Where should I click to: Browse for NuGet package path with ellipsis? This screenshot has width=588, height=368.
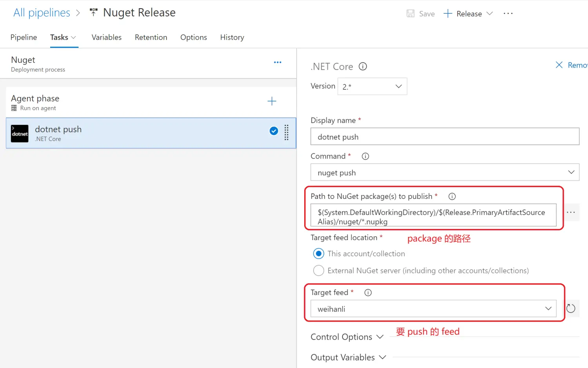(571, 212)
